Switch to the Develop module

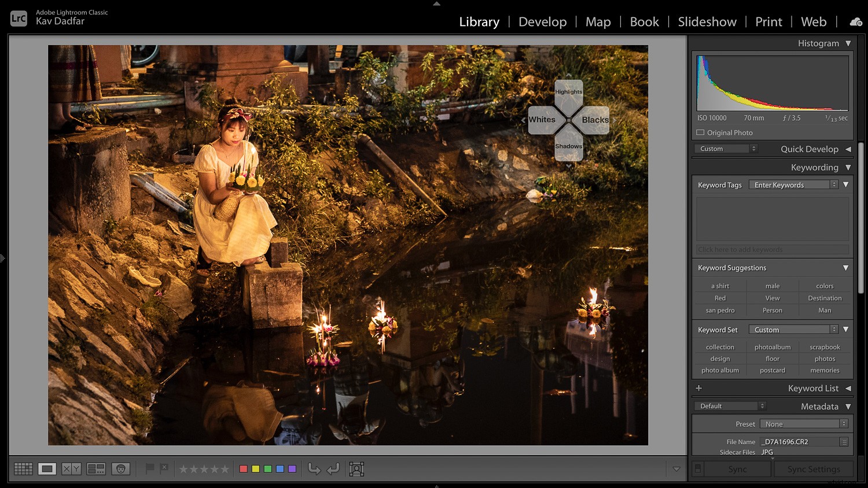(x=542, y=22)
